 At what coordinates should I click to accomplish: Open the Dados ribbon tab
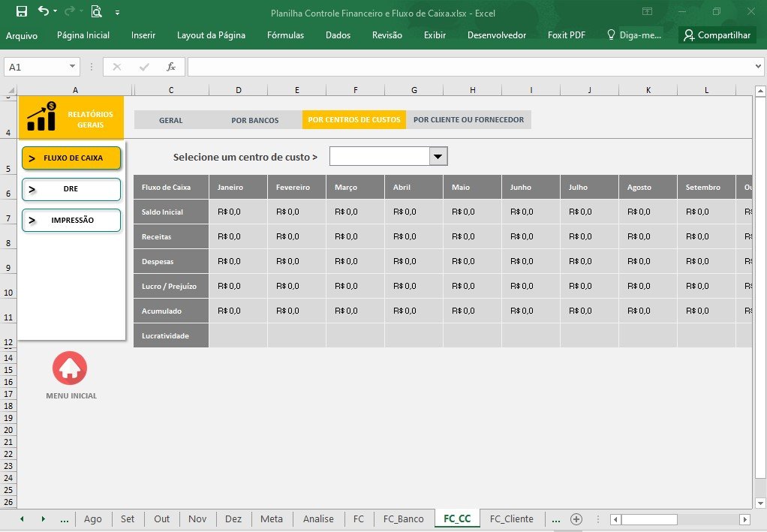[x=338, y=35]
